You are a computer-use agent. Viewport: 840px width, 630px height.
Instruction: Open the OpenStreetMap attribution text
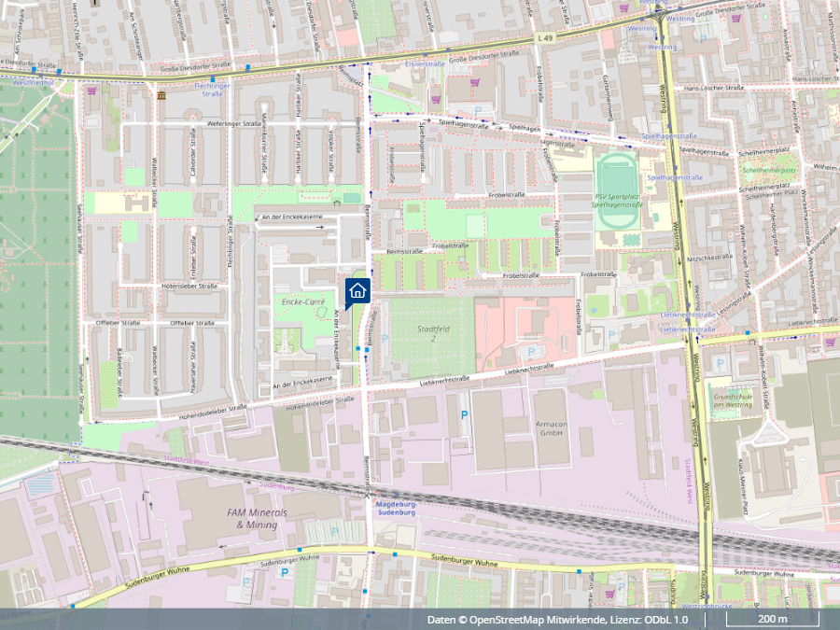(557, 620)
